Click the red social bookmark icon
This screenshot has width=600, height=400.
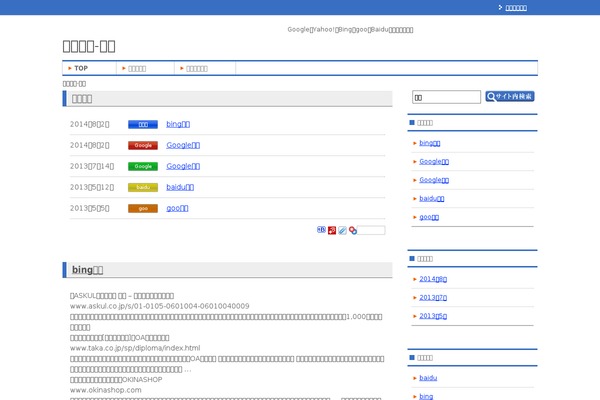click(331, 230)
